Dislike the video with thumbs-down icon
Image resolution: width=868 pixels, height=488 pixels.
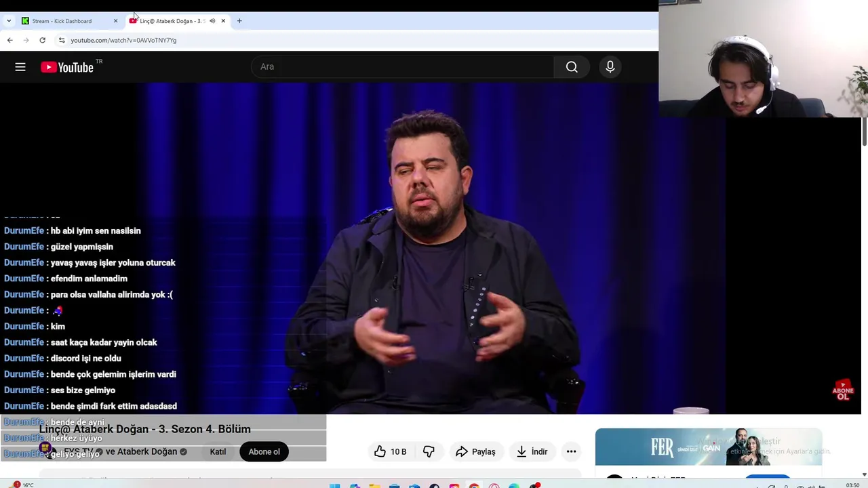tap(429, 451)
